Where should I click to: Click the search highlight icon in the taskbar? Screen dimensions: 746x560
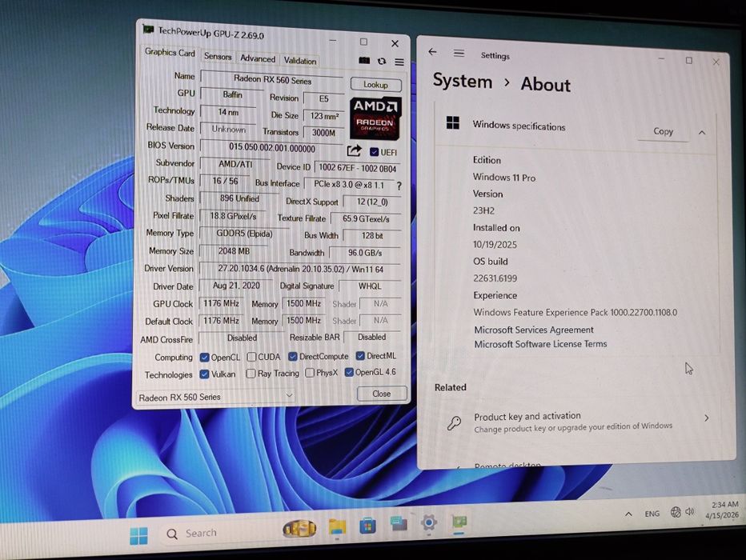299,529
